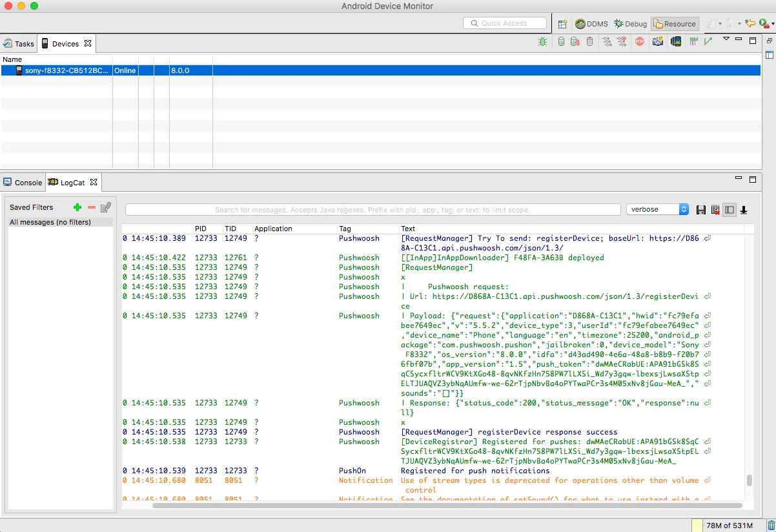This screenshot has width=776, height=532.
Task: Add a new saved LogCat filter
Action: [x=77, y=207]
